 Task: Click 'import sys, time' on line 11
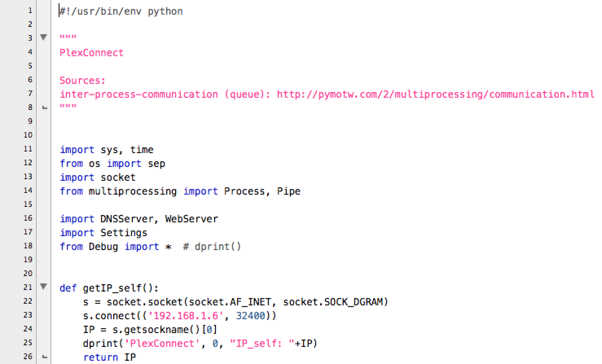click(x=107, y=150)
